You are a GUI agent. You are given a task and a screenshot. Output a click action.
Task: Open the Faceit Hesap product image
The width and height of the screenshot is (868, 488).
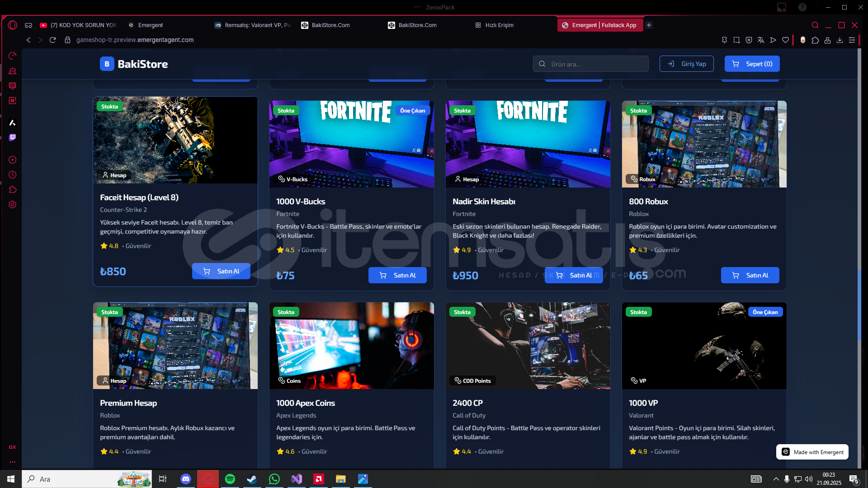pos(175,140)
